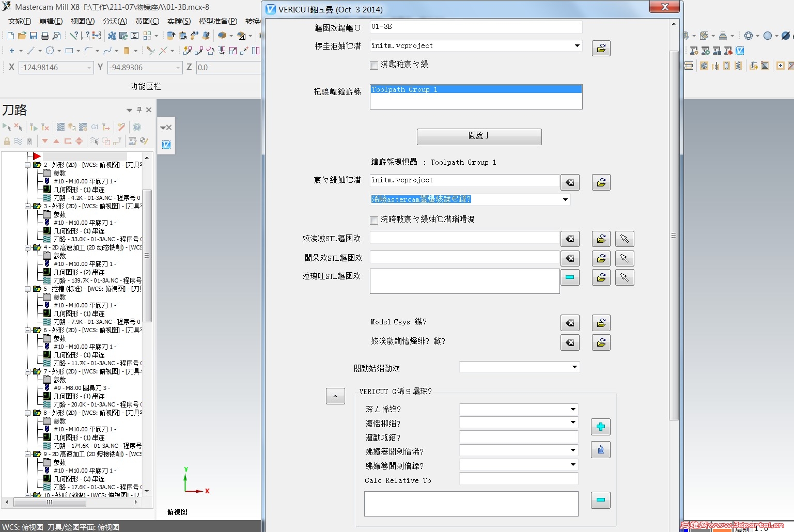Select the Create Line tool
The height and width of the screenshot is (532, 794).
pyautogui.click(x=31, y=51)
